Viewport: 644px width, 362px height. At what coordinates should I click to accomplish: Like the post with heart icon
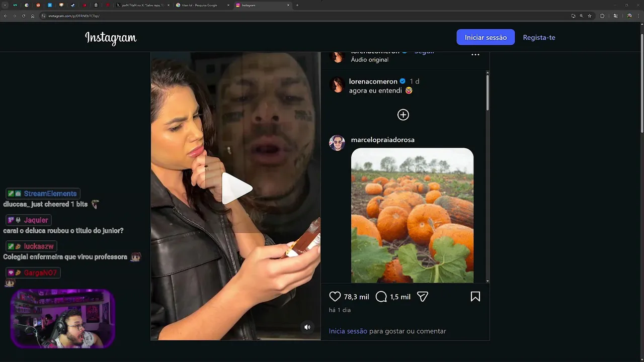pos(335,297)
